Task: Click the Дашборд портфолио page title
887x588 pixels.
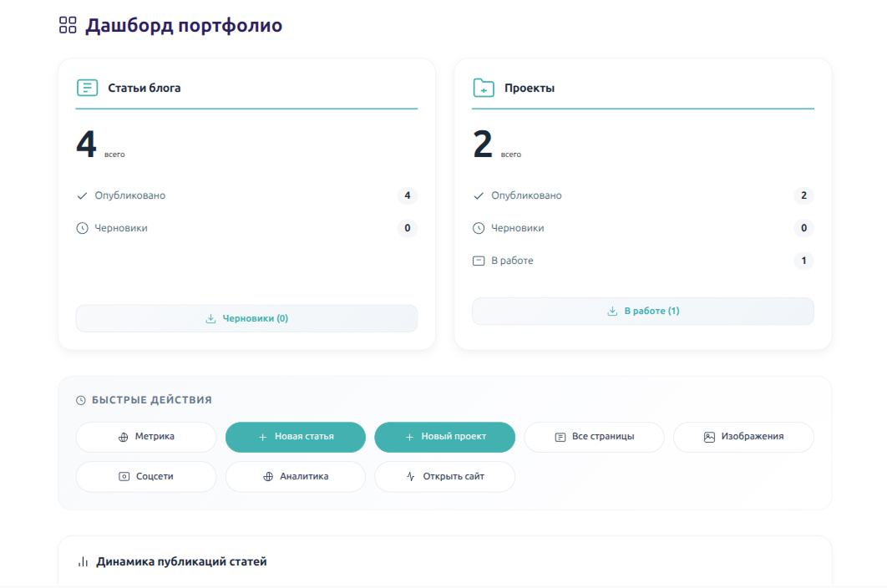Action: pyautogui.click(x=184, y=25)
